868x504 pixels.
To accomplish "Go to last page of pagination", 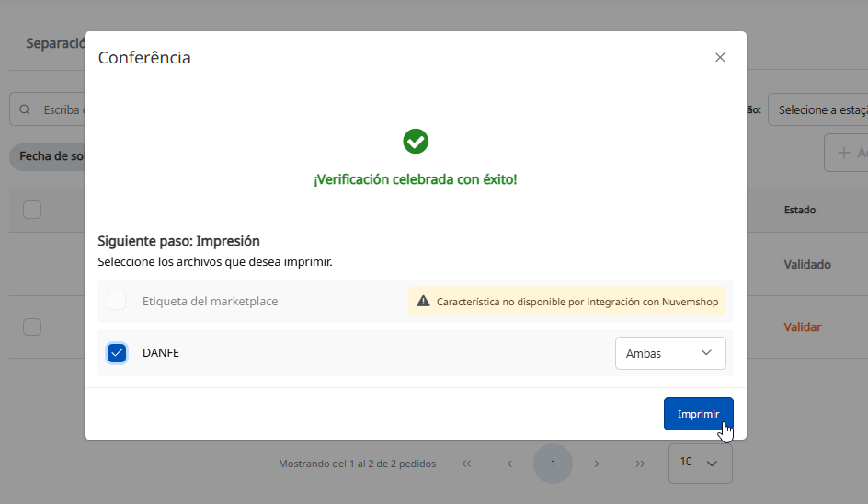I will [640, 464].
